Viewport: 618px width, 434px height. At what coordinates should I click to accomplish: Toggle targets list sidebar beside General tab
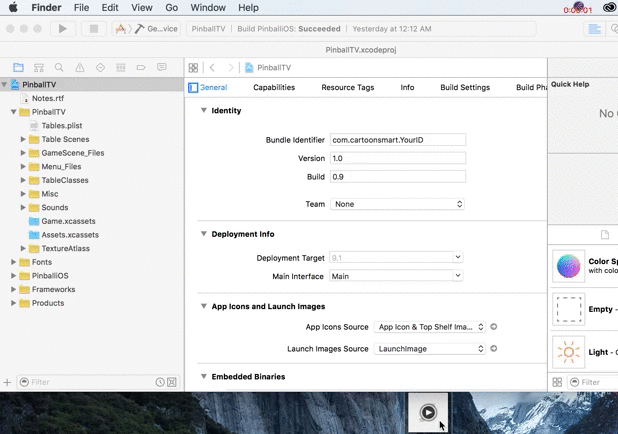click(193, 88)
